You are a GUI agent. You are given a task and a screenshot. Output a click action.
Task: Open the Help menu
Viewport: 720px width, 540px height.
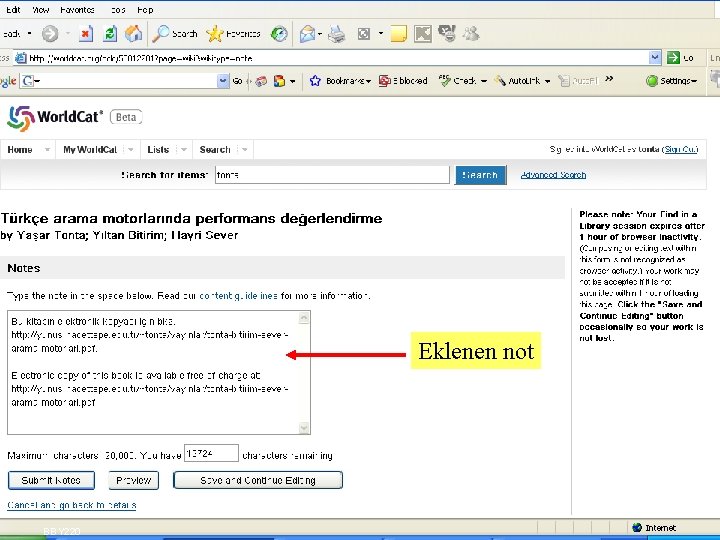coord(145,10)
